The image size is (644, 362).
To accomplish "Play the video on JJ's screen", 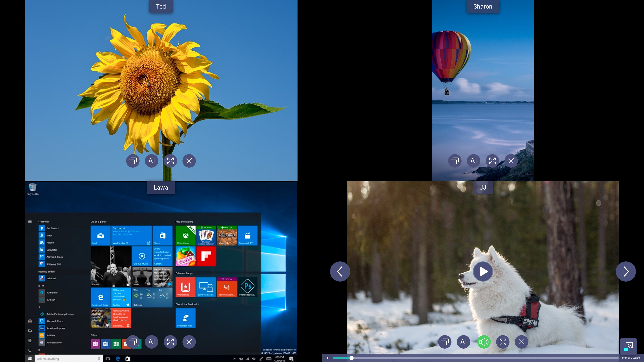I will click(483, 271).
